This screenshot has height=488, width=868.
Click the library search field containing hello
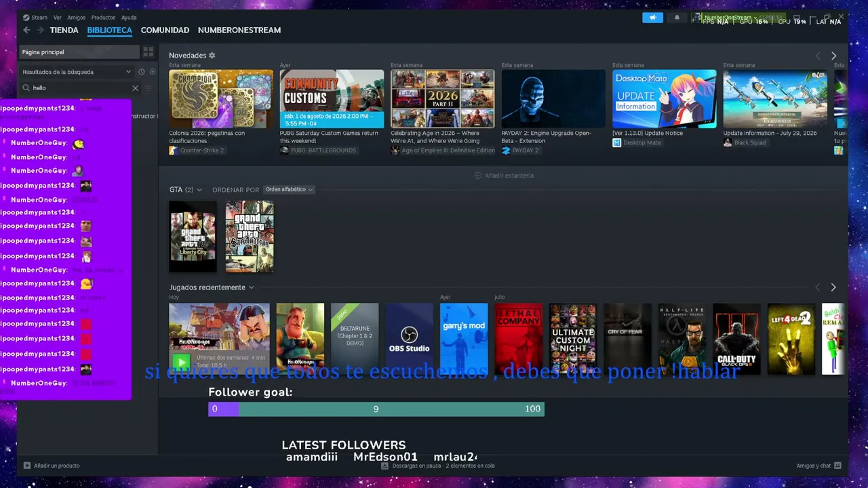[x=80, y=88]
